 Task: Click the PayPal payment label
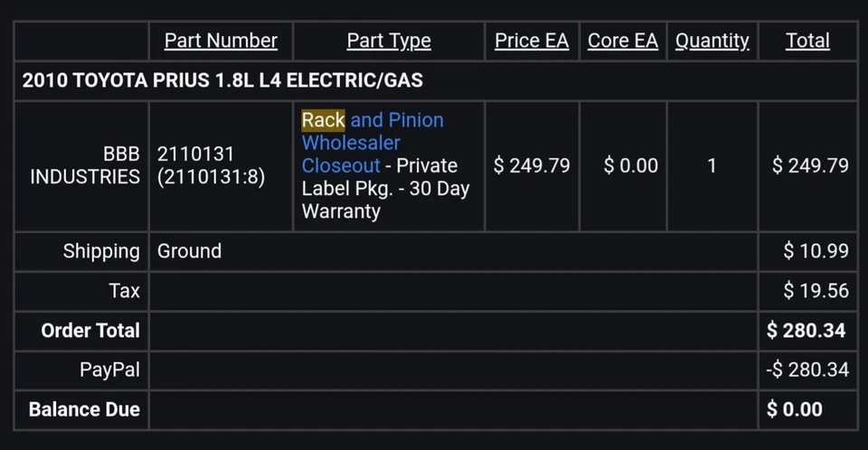109,369
